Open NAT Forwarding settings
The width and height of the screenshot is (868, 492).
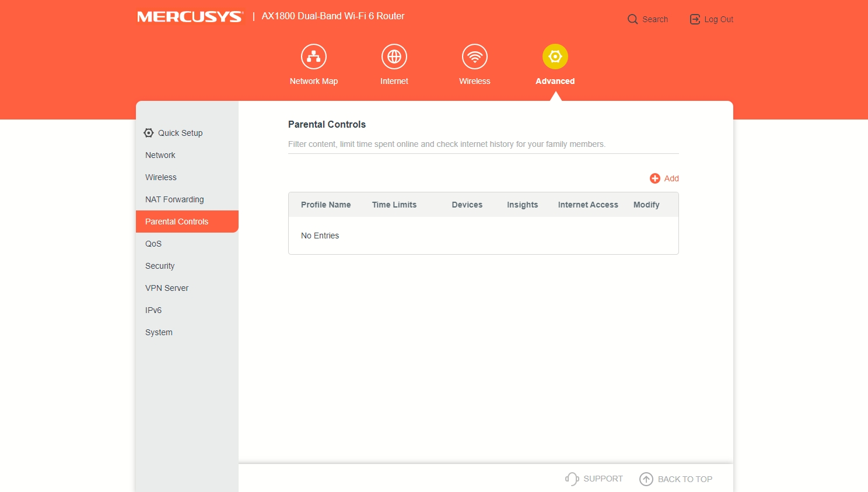click(x=174, y=199)
